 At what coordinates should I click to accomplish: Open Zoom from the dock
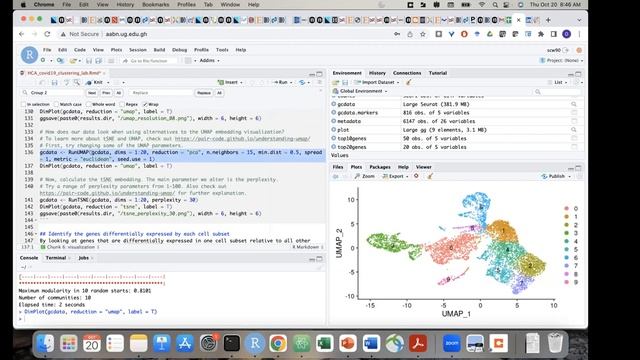click(x=452, y=343)
